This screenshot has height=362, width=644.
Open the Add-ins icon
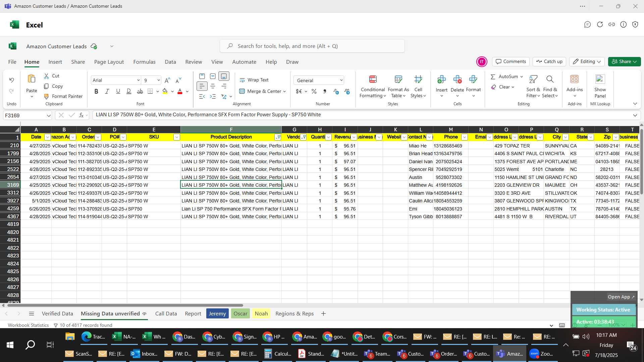[x=575, y=79]
